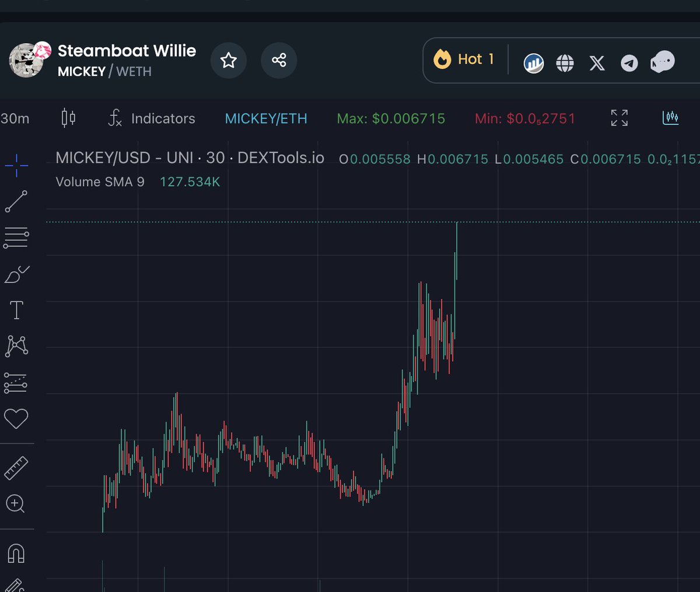This screenshot has width=700, height=592.
Task: Open the Telegram channel link
Action: tap(629, 63)
